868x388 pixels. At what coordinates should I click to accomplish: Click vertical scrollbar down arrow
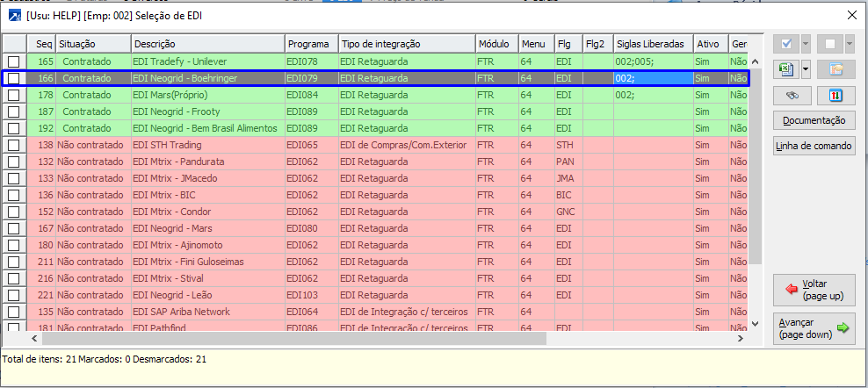pyautogui.click(x=756, y=323)
